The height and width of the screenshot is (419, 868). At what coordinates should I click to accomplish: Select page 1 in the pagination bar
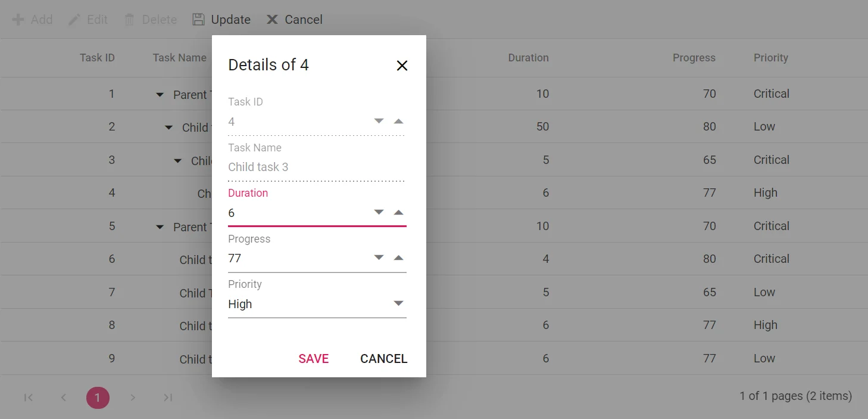(x=98, y=397)
